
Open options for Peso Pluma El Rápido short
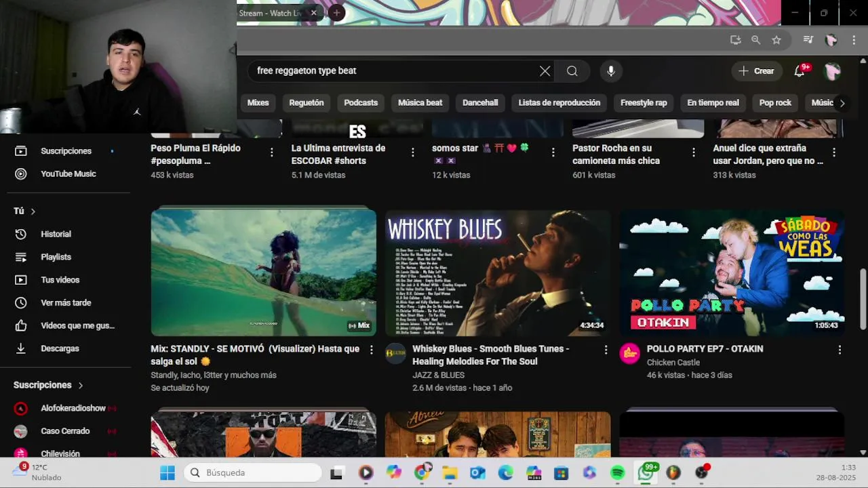272,152
